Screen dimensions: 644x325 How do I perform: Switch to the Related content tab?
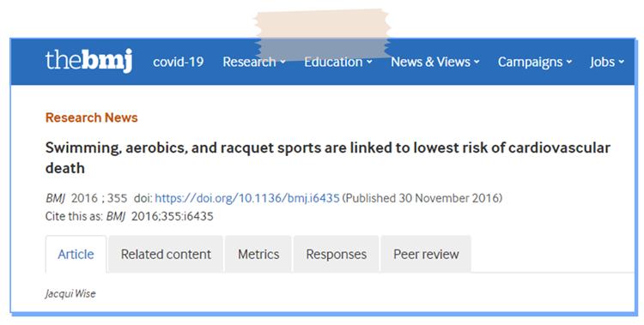(166, 255)
